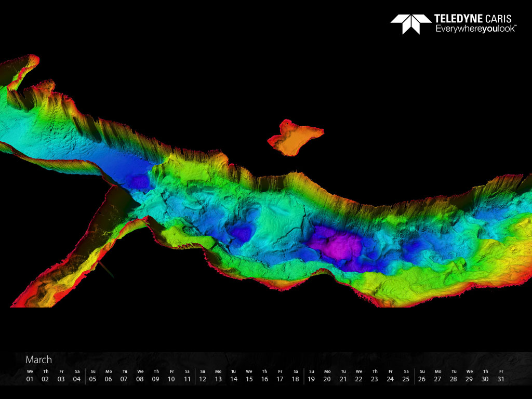The width and height of the screenshot is (532, 399).
Task: Click calendar date 28
Action: pos(454,379)
